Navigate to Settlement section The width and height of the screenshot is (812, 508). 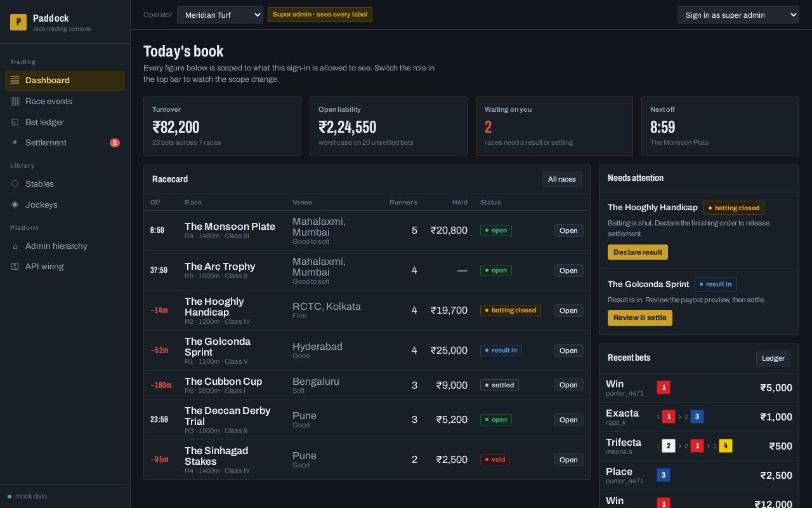tap(65, 142)
